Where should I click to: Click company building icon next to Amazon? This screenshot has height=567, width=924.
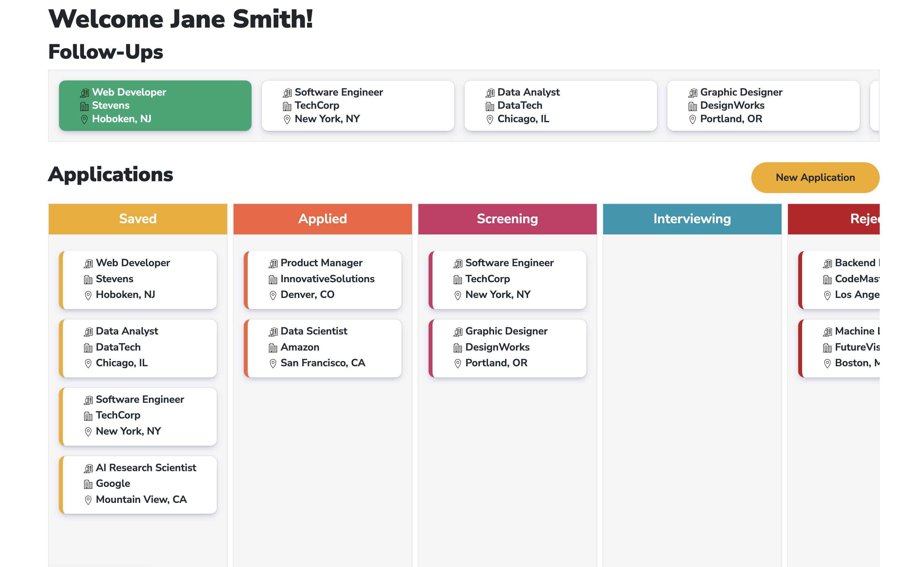click(x=273, y=348)
